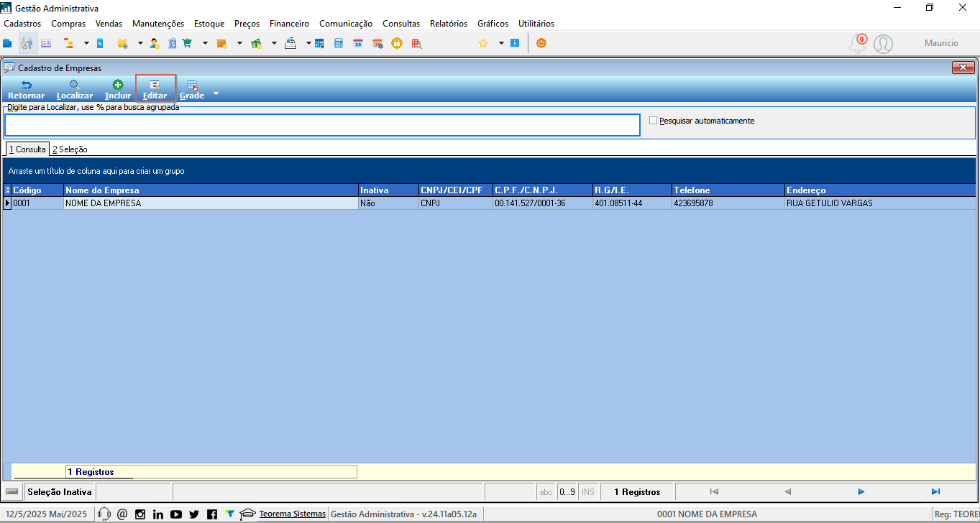Open the notifications bell icon
This screenshot has height=523, width=980.
[x=856, y=44]
